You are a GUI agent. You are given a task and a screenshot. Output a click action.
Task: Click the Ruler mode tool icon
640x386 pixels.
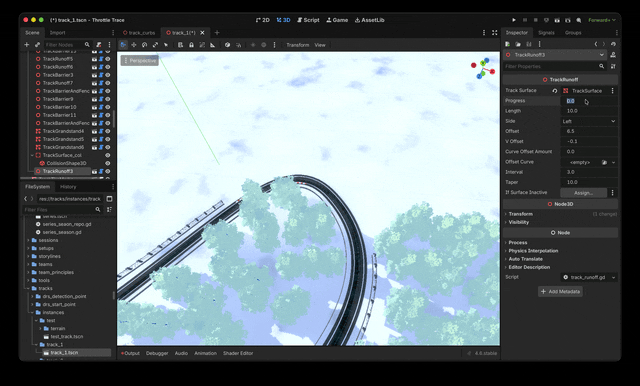[213, 45]
